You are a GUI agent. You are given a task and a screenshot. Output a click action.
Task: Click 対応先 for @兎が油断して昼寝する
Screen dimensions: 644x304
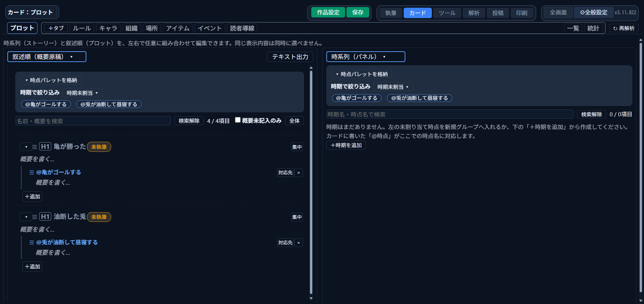[286, 243]
